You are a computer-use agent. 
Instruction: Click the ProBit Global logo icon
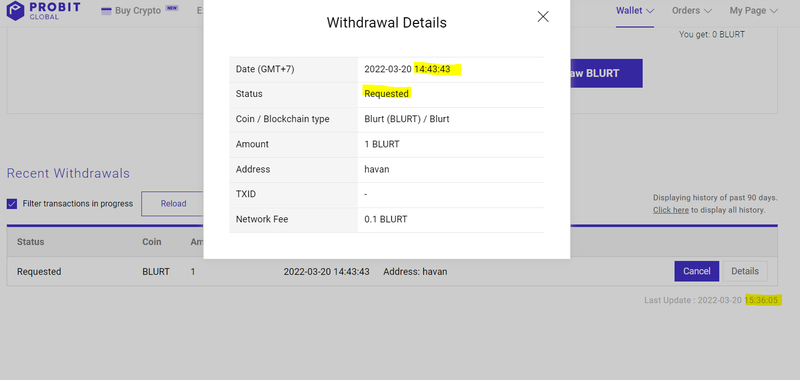tap(15, 10)
